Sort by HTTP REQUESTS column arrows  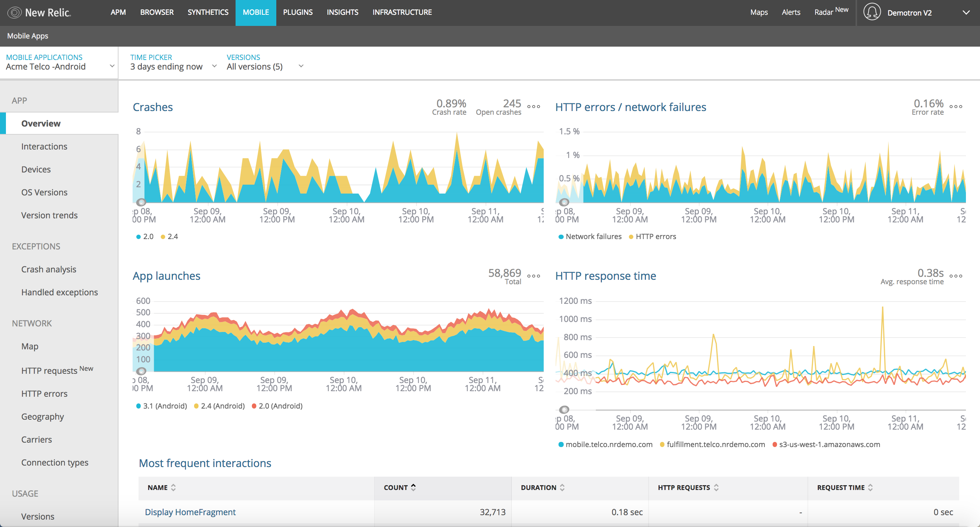point(716,487)
